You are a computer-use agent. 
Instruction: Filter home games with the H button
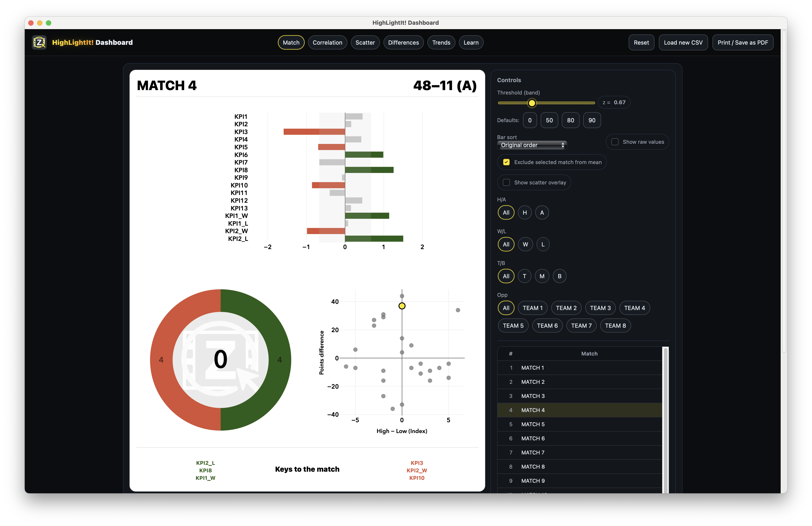pos(525,212)
